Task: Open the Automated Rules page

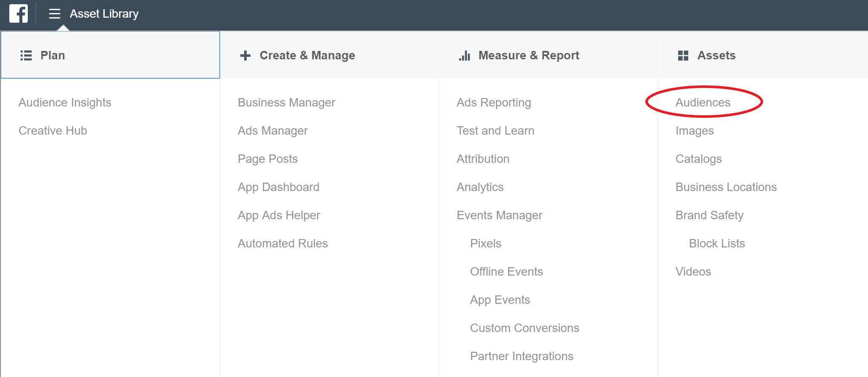Action: 282,244
